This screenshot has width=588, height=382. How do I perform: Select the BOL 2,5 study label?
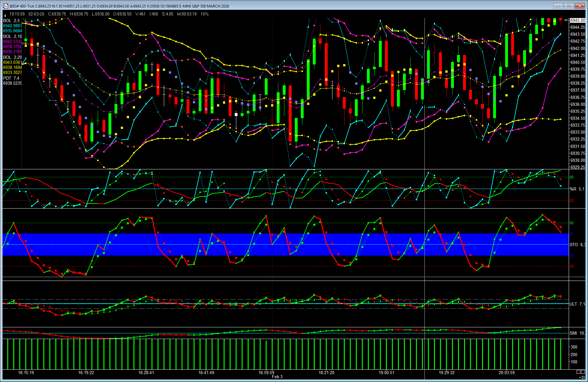tap(11, 21)
